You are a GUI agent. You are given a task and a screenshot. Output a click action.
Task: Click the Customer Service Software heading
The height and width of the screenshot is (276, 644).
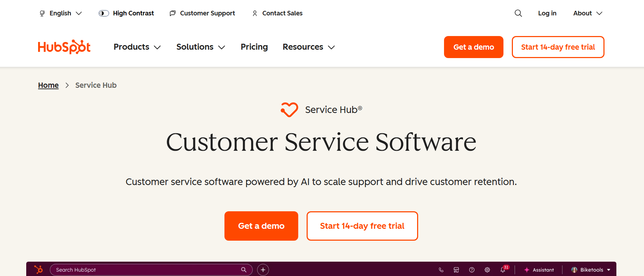[x=321, y=142]
